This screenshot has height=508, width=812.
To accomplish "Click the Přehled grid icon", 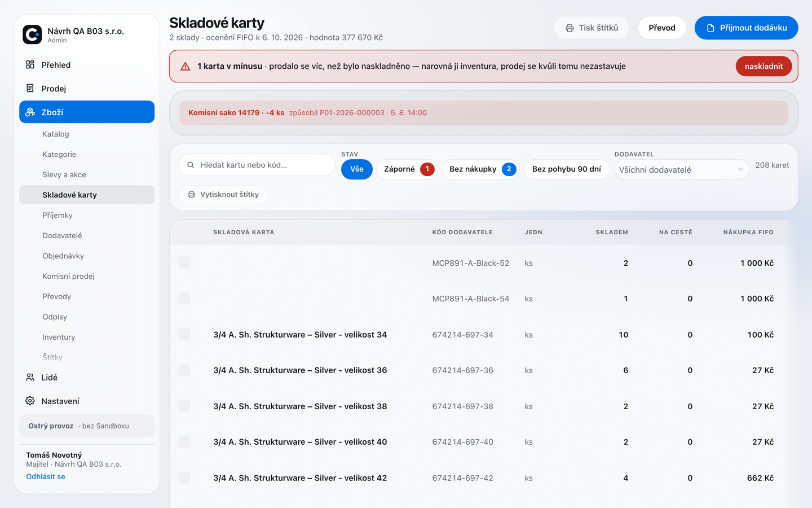I will [30, 64].
